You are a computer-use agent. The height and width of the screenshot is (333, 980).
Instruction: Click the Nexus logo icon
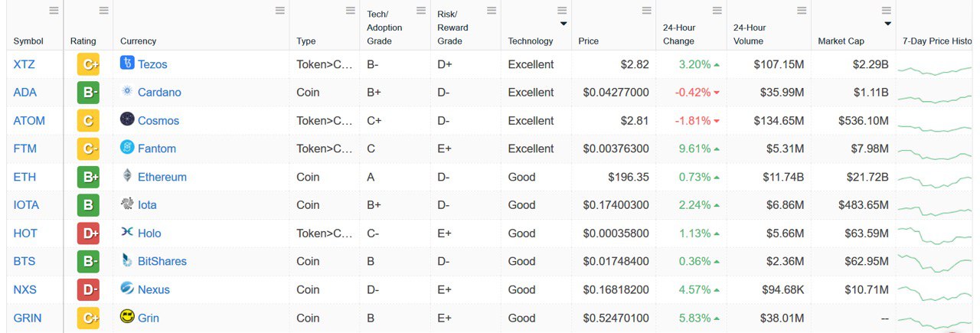click(127, 289)
